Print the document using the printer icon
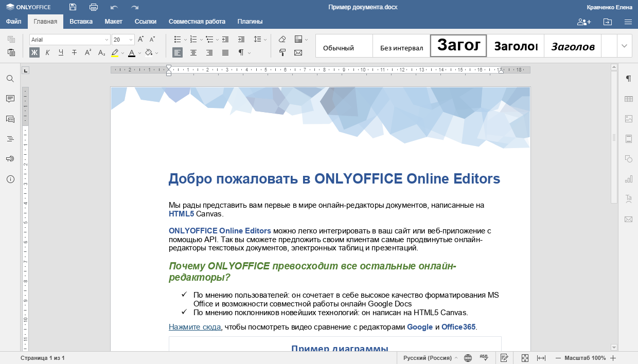Screen dimensions: 638x364 coord(94,7)
